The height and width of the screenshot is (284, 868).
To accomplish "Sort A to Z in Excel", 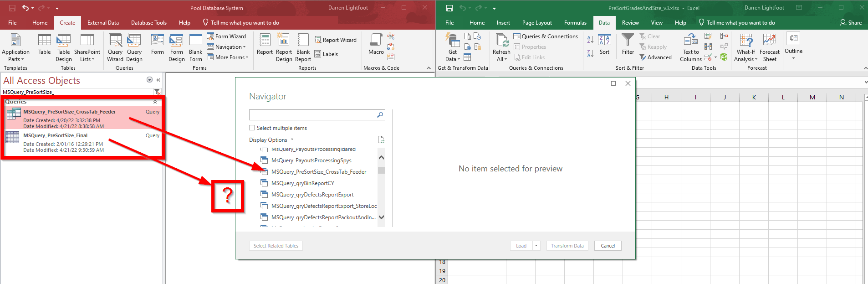I will pyautogui.click(x=590, y=40).
